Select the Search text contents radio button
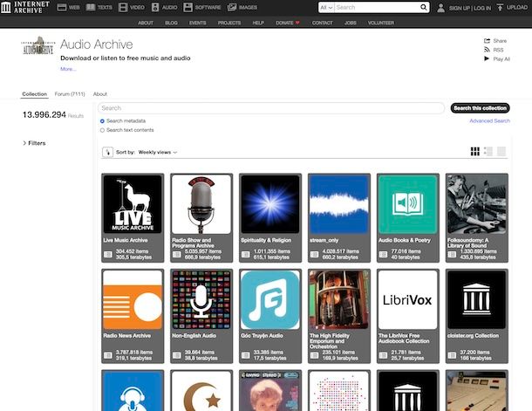The image size is (532, 411). [102, 130]
